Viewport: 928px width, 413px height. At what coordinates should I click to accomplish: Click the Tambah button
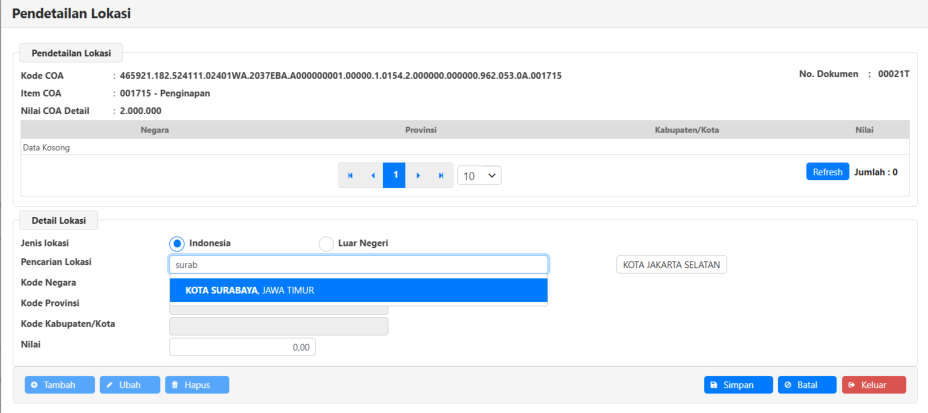pos(60,385)
